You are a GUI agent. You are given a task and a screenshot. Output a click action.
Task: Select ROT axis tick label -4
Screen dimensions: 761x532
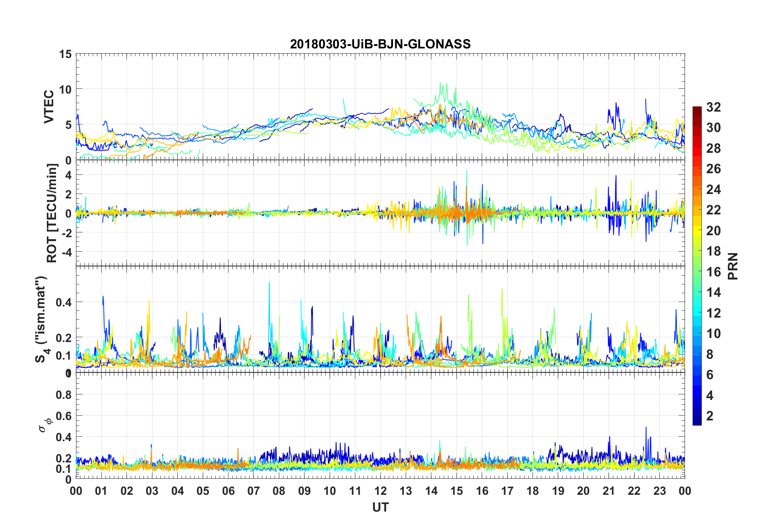66,252
